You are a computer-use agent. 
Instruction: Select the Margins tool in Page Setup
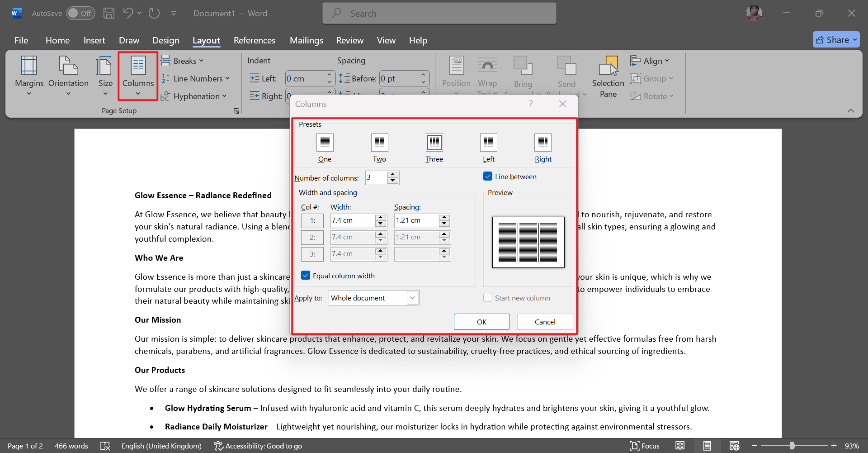(x=29, y=75)
